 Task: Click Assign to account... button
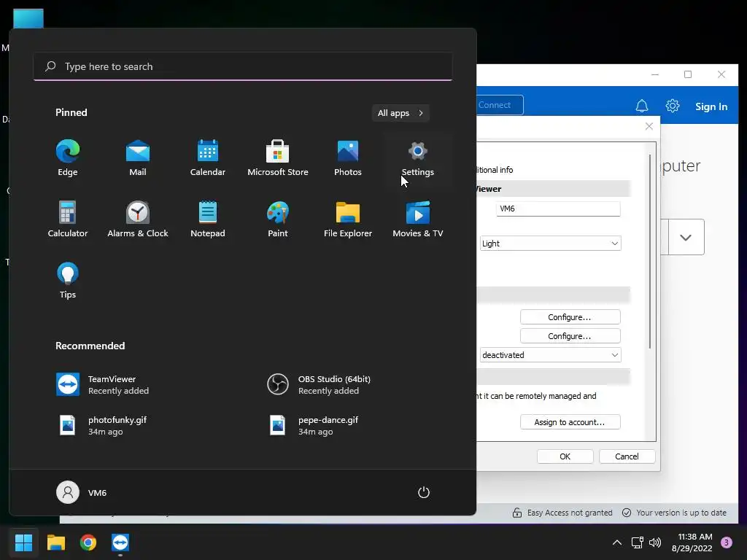[x=570, y=422]
